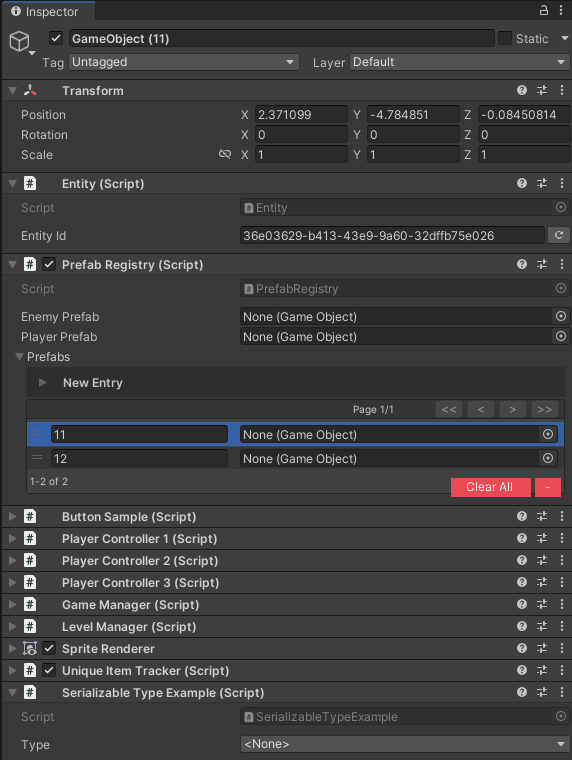Image resolution: width=572 pixels, height=760 pixels.
Task: Open Unique Item Tracker preset settings
Action: [x=542, y=670]
